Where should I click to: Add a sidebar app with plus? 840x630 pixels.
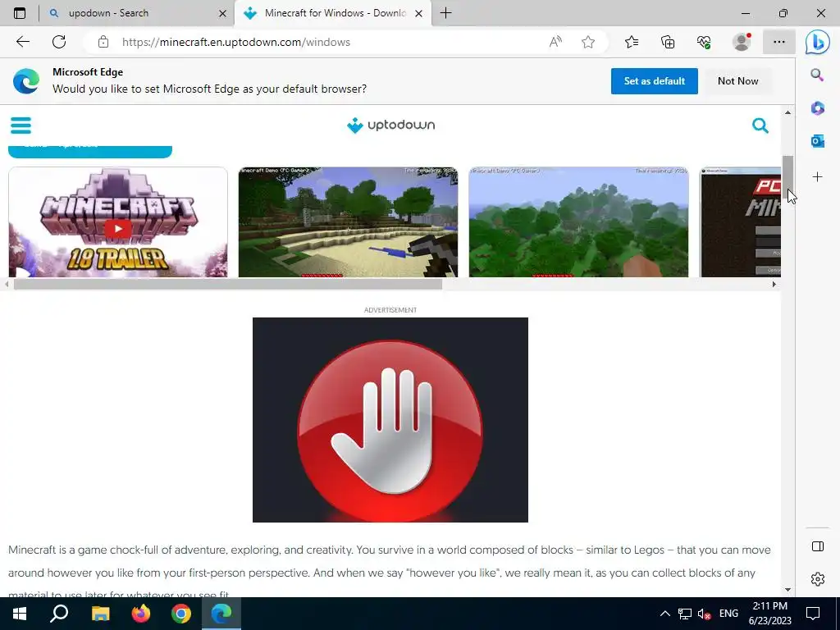tap(817, 177)
